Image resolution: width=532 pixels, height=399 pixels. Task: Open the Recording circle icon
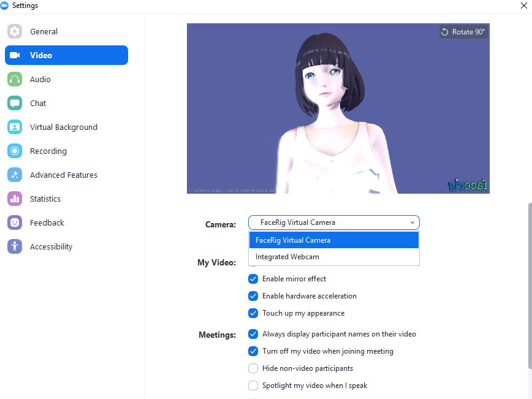(x=15, y=151)
